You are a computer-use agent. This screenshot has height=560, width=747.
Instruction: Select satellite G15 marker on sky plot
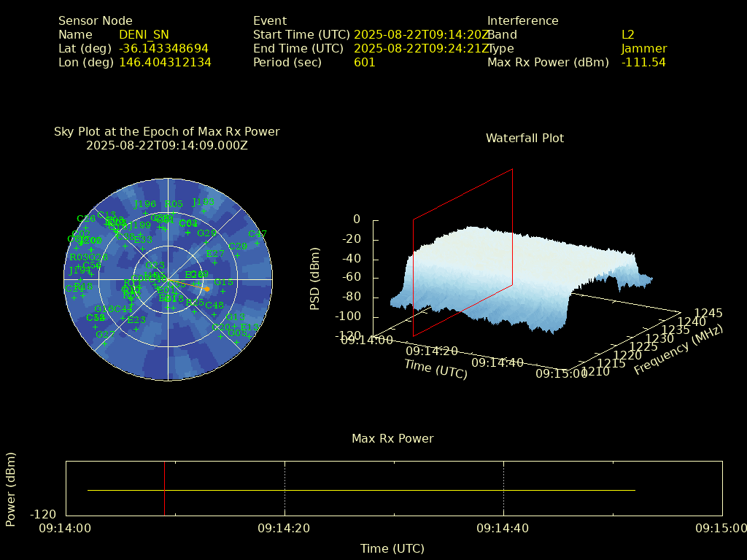click(x=223, y=291)
